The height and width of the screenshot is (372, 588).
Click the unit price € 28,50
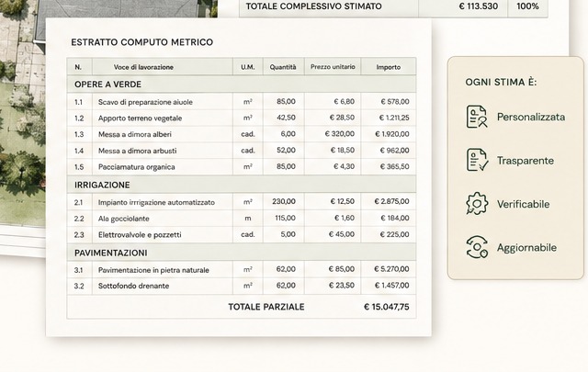click(342, 118)
